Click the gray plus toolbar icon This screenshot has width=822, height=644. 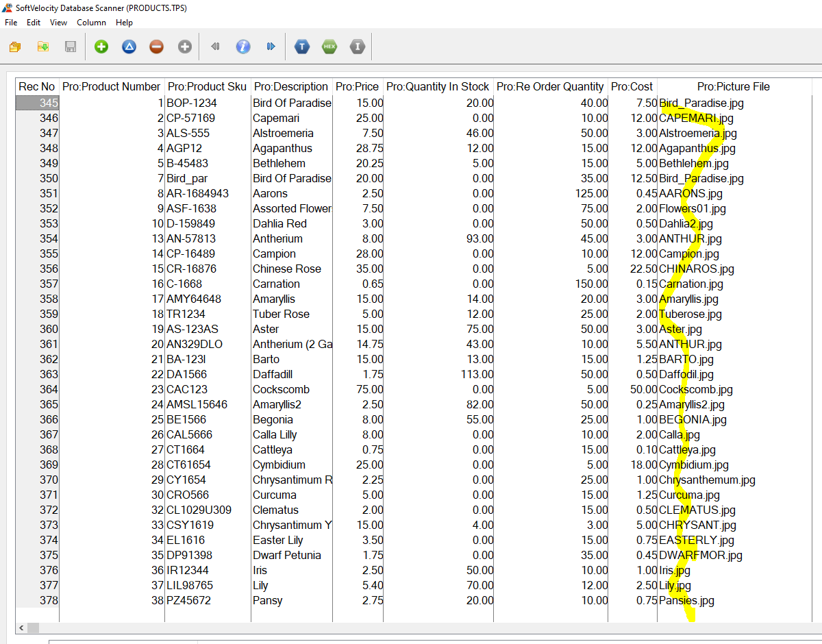tap(185, 47)
